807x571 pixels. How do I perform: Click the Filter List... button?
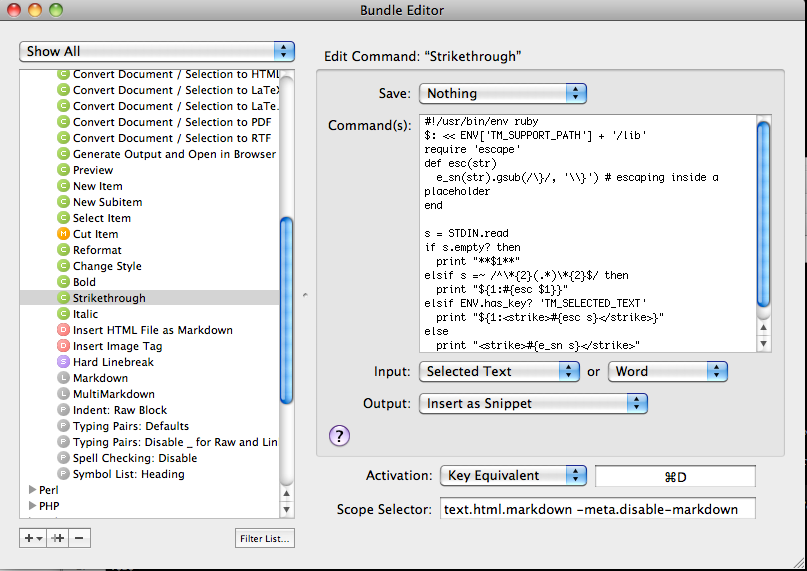point(265,539)
